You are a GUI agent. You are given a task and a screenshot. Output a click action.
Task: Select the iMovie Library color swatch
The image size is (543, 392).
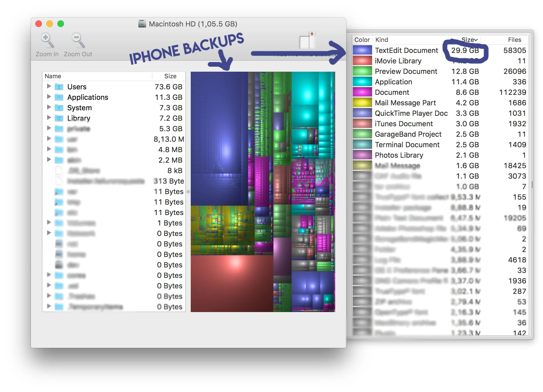[362, 61]
